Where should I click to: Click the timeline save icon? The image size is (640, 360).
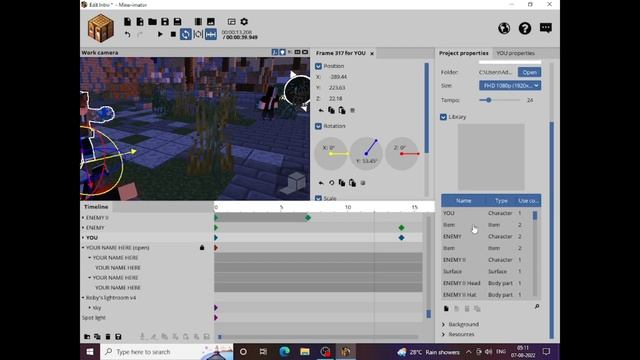point(118,337)
